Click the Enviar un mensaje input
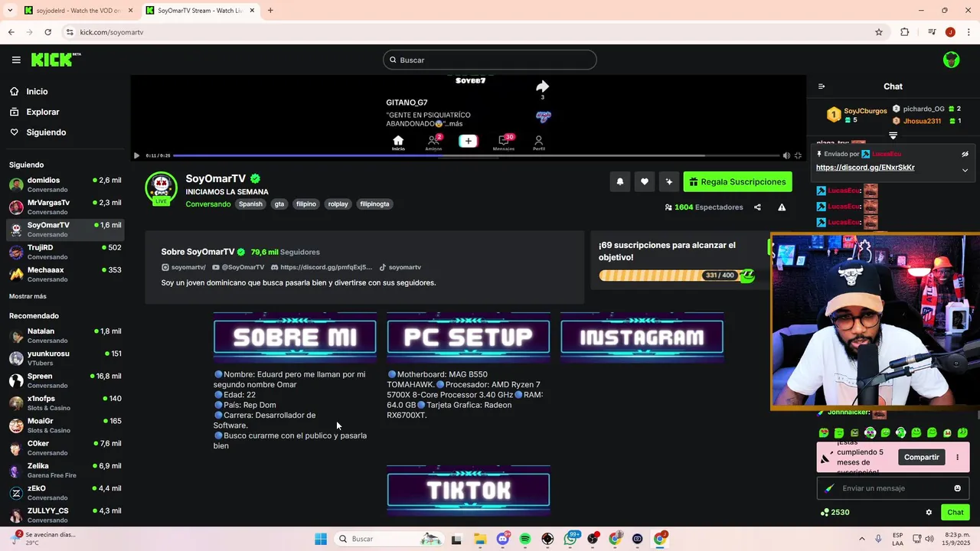This screenshot has width=980, height=551. click(x=893, y=488)
